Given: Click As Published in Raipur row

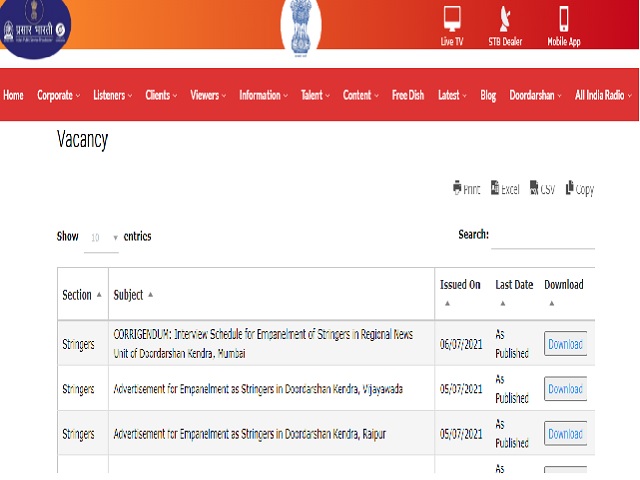Looking at the screenshot, I should [512, 433].
